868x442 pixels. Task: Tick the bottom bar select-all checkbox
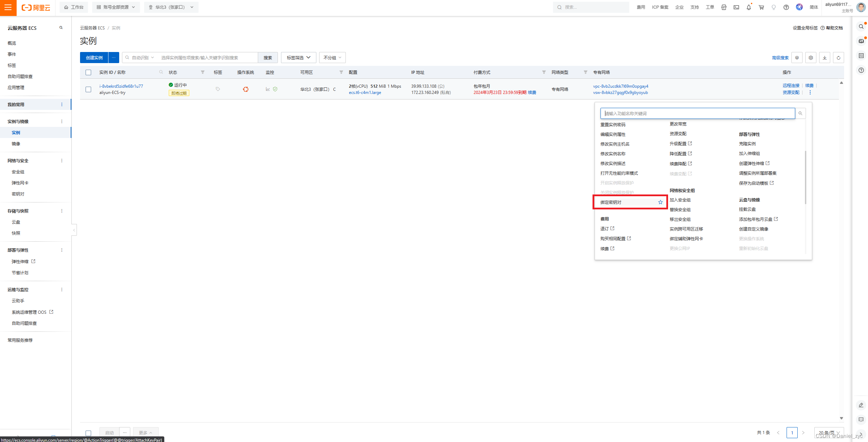click(88, 433)
